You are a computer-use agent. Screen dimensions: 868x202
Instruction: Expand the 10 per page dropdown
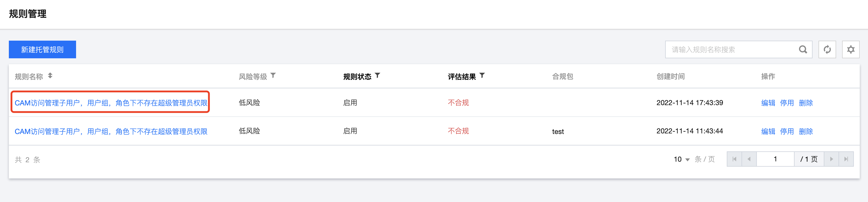point(682,159)
